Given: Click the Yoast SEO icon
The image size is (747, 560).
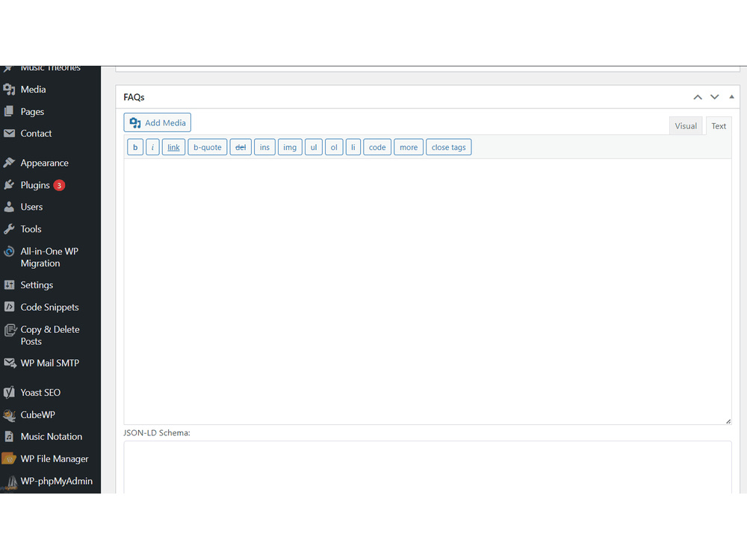Looking at the screenshot, I should [x=9, y=393].
